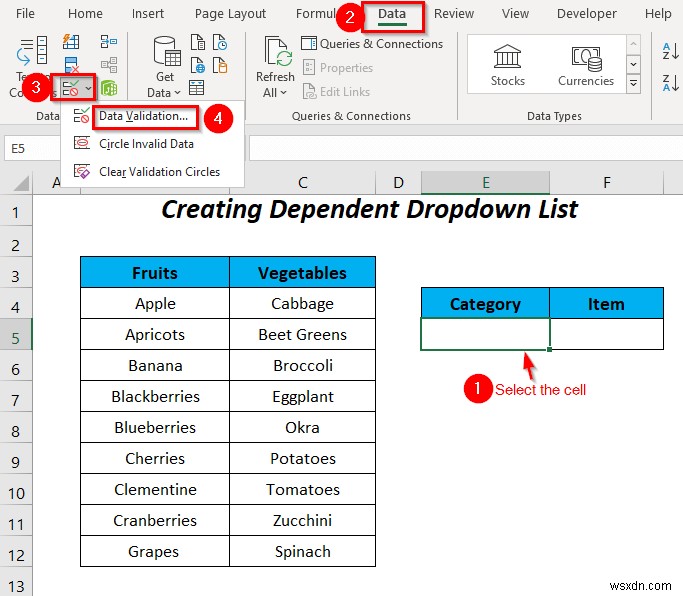Expand the Data Validation dropdown arrow
Image resolution: width=683 pixels, height=596 pixels.
[x=88, y=88]
